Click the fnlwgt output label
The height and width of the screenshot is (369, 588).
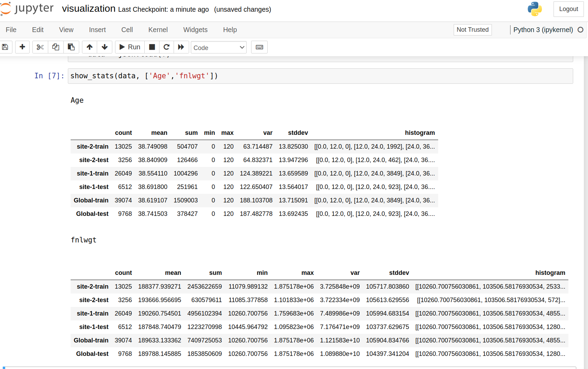tap(83, 240)
